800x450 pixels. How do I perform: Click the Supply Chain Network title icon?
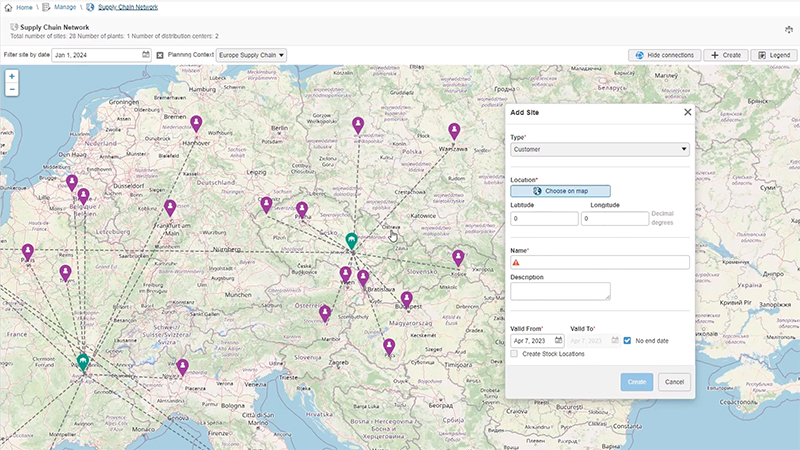coord(14,27)
